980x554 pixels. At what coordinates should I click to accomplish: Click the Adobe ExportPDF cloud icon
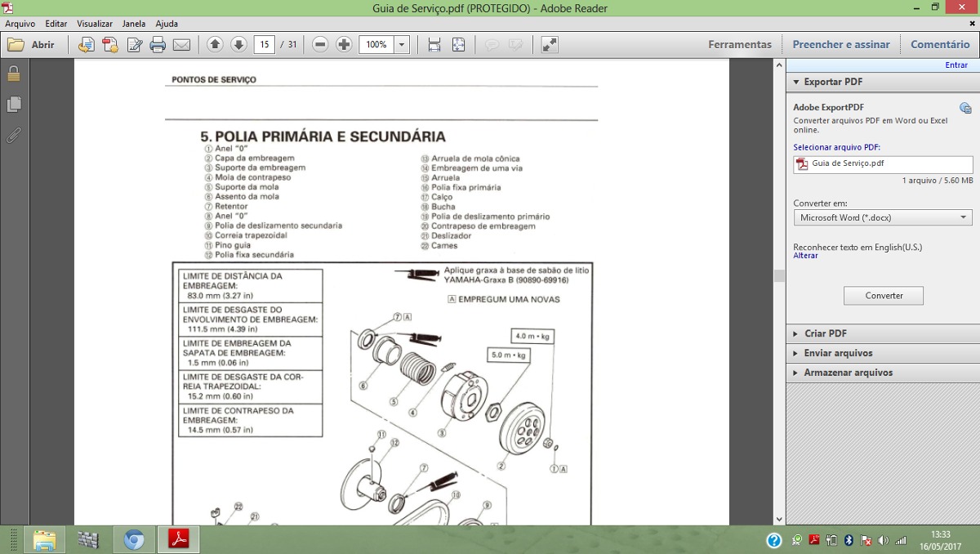[965, 108]
